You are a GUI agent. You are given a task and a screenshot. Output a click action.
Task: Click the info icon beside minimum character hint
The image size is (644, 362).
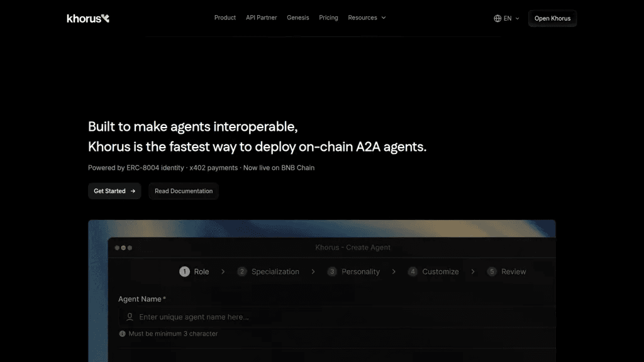pos(123,334)
